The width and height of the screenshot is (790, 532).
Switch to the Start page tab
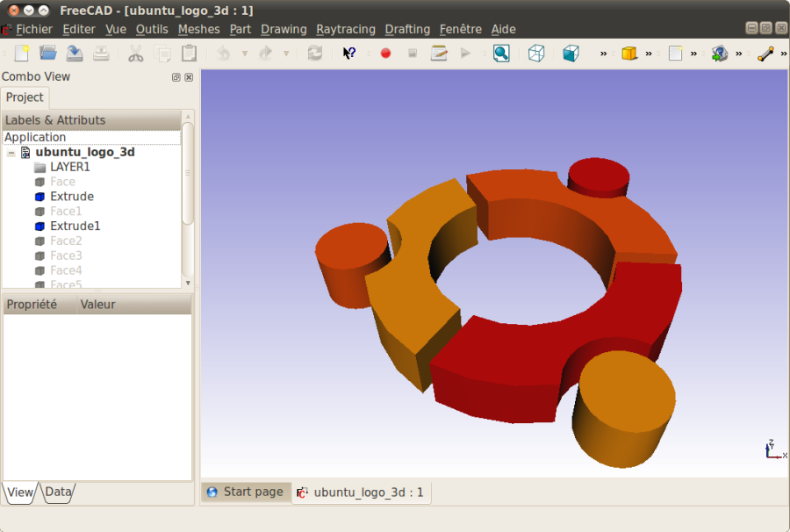[246, 492]
